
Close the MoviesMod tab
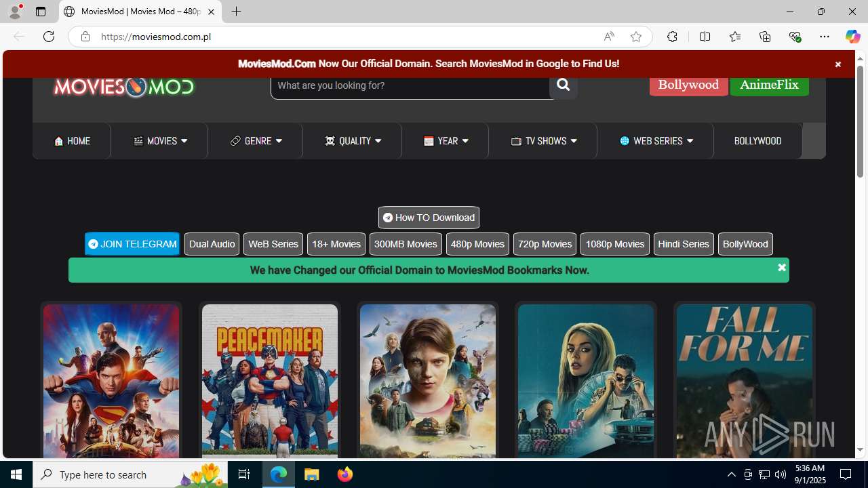pyautogui.click(x=211, y=12)
